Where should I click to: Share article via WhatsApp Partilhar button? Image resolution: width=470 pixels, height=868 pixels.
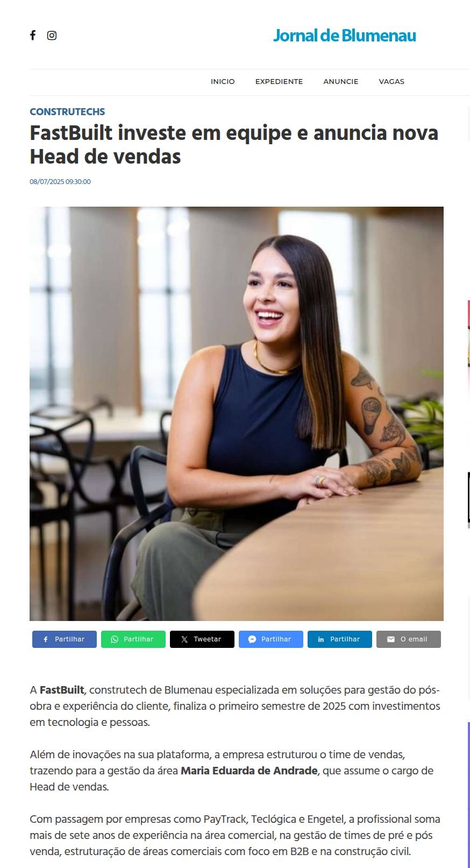[x=133, y=639]
